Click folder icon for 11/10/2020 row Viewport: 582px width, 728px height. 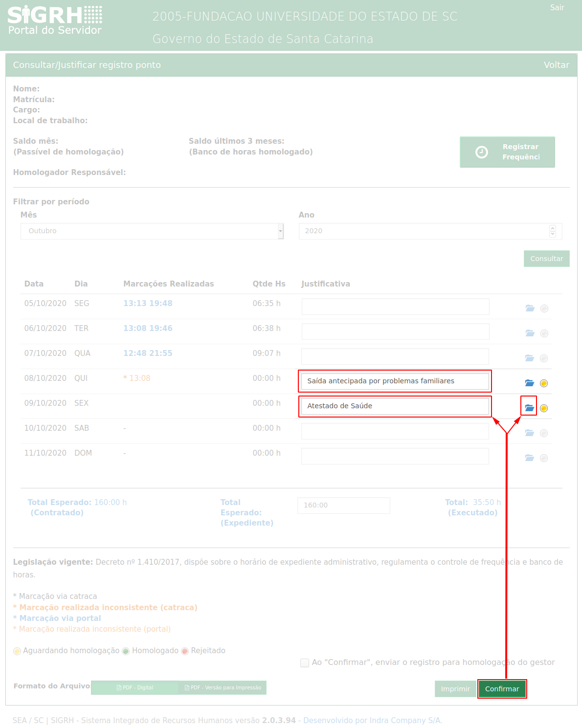click(529, 458)
